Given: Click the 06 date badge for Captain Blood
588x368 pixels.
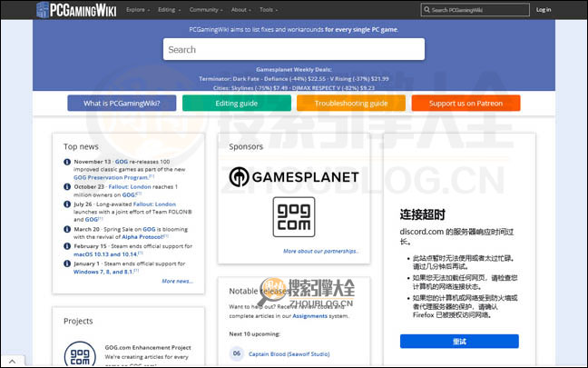Looking at the screenshot, I should (236, 353).
